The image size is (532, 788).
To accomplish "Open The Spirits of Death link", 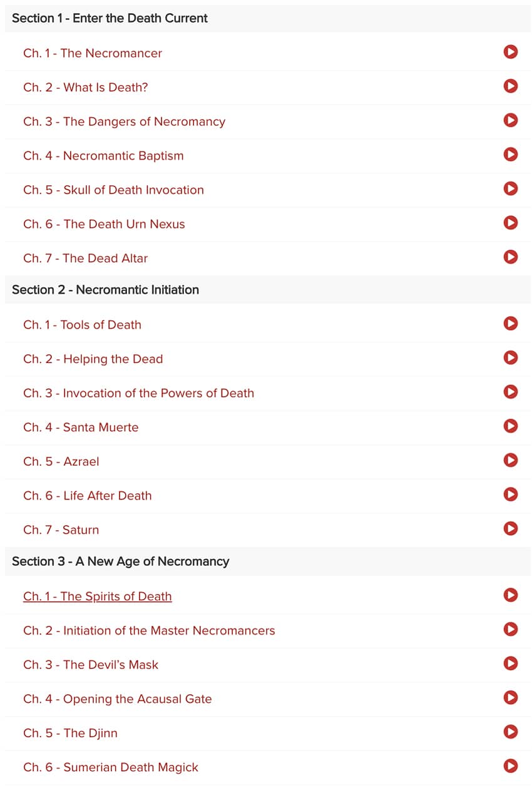I will pos(98,596).
